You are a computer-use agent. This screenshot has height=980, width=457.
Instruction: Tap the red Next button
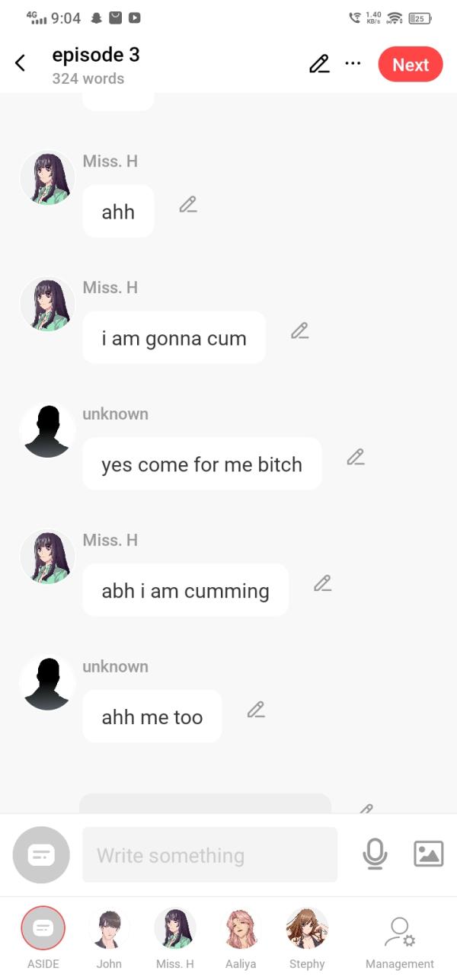tap(411, 65)
